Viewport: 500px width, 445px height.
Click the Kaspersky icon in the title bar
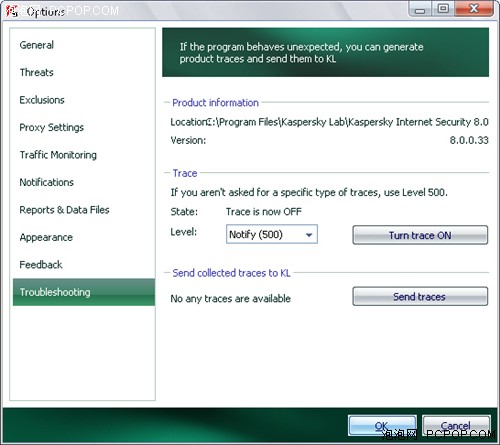tap(12, 11)
